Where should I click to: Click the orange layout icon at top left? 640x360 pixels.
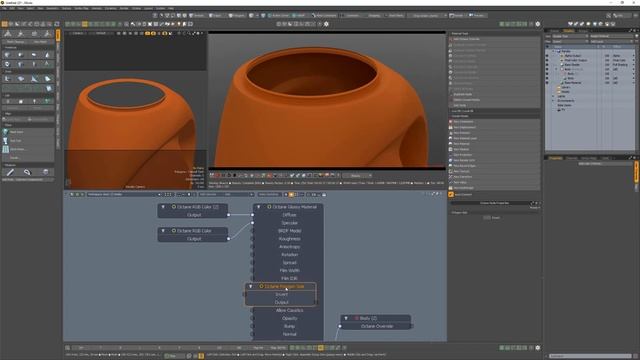coord(4,24)
